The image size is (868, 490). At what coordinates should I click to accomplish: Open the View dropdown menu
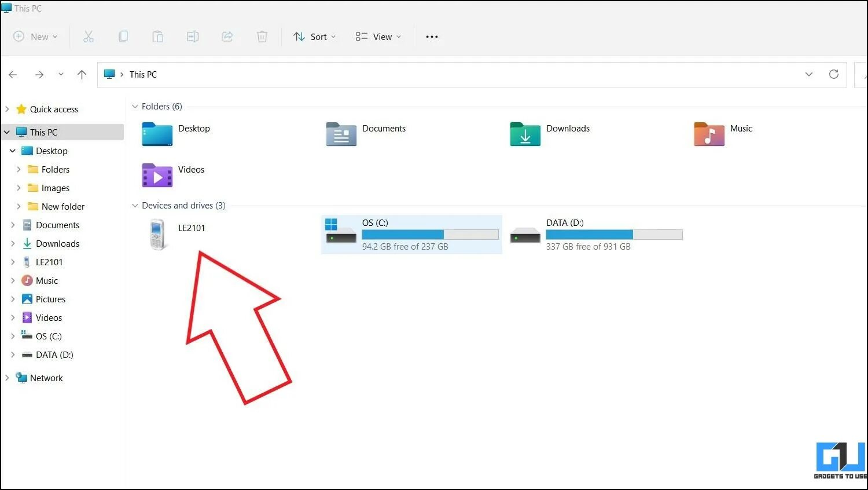[378, 36]
